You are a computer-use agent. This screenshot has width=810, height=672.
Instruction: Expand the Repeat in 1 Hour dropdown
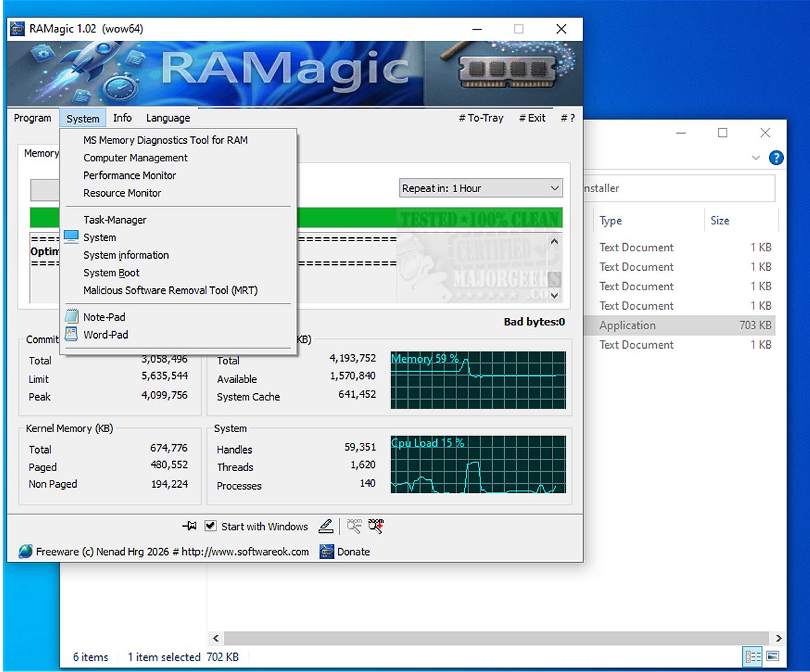(555, 189)
